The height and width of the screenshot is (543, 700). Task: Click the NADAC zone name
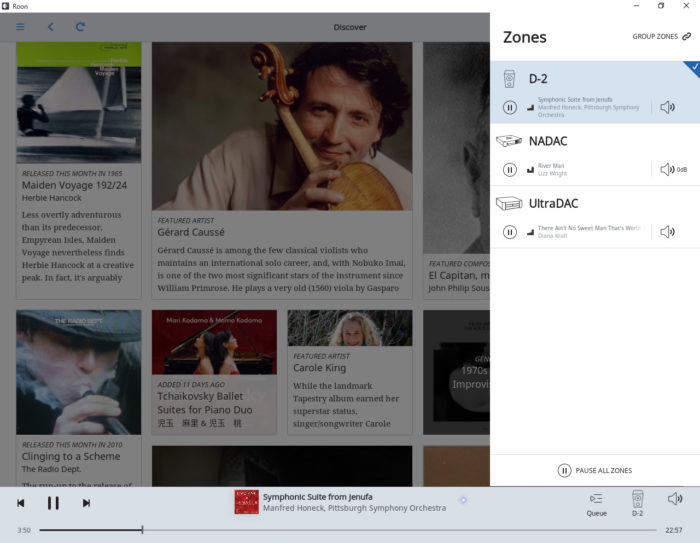pyautogui.click(x=548, y=141)
